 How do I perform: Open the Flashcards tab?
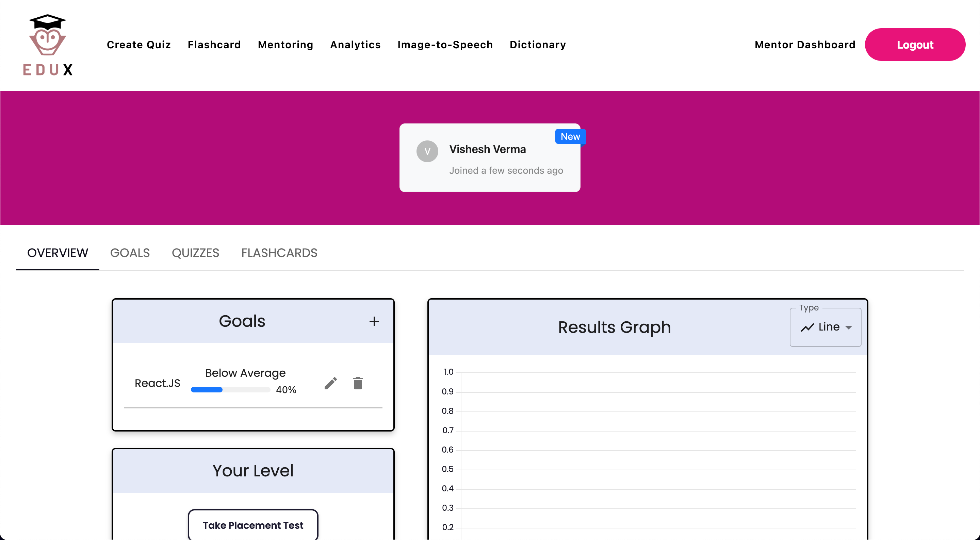click(279, 253)
